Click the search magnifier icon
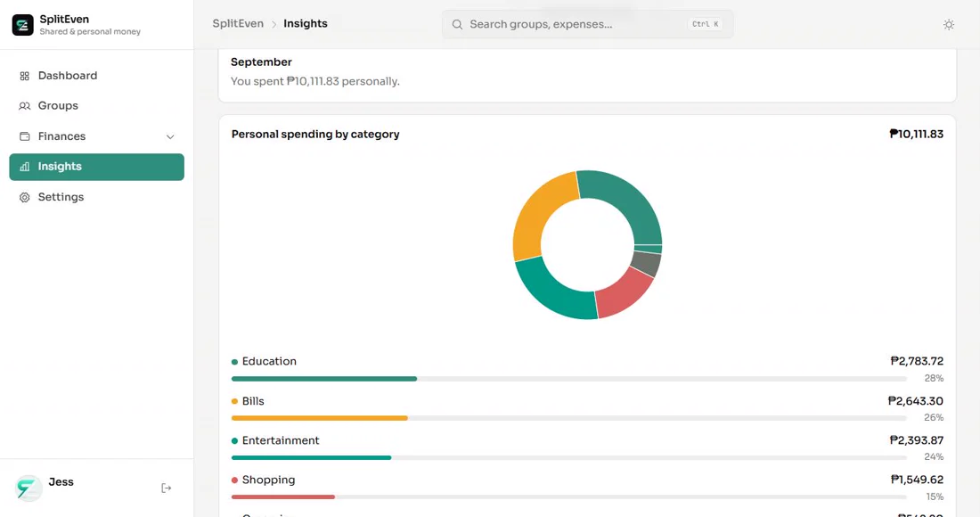The width and height of the screenshot is (980, 517). coord(458,24)
